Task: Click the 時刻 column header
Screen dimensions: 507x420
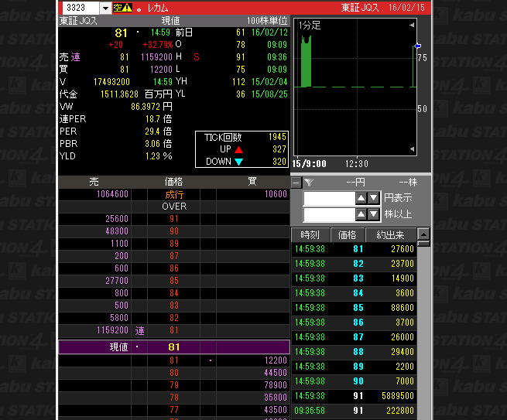Action: 310,235
